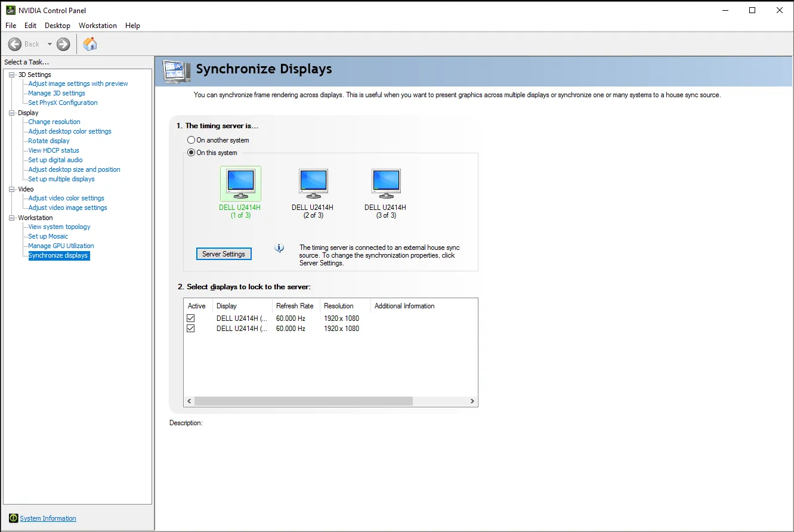
Task: Click the Back arrow icon in toolbar
Action: (x=15, y=44)
